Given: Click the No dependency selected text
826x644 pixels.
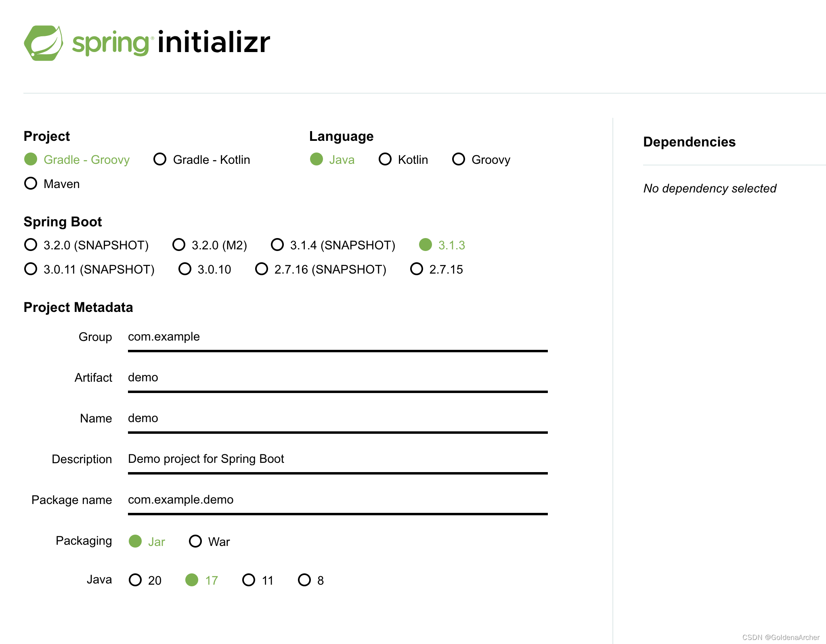Looking at the screenshot, I should pyautogui.click(x=710, y=188).
